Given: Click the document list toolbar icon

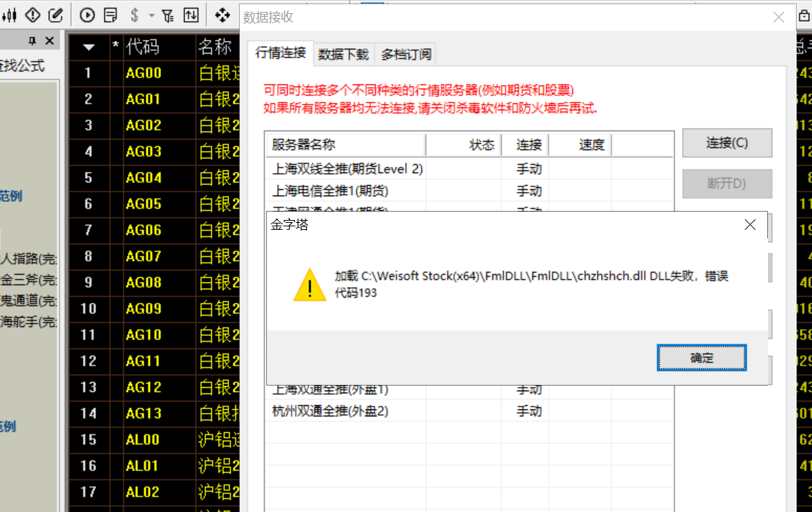Looking at the screenshot, I should click(110, 15).
